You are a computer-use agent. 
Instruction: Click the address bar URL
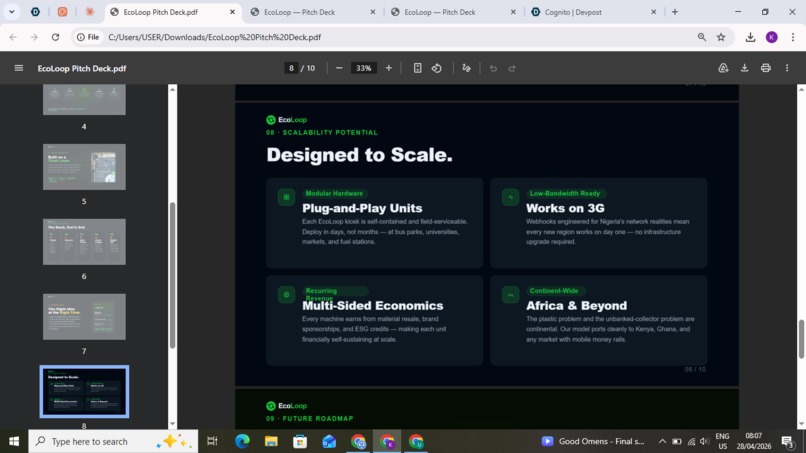(214, 37)
